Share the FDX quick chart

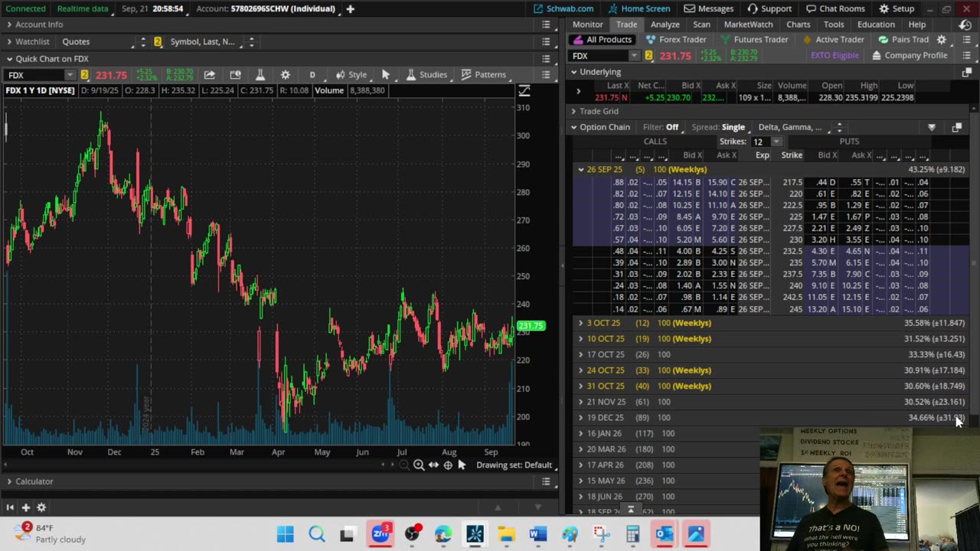209,75
